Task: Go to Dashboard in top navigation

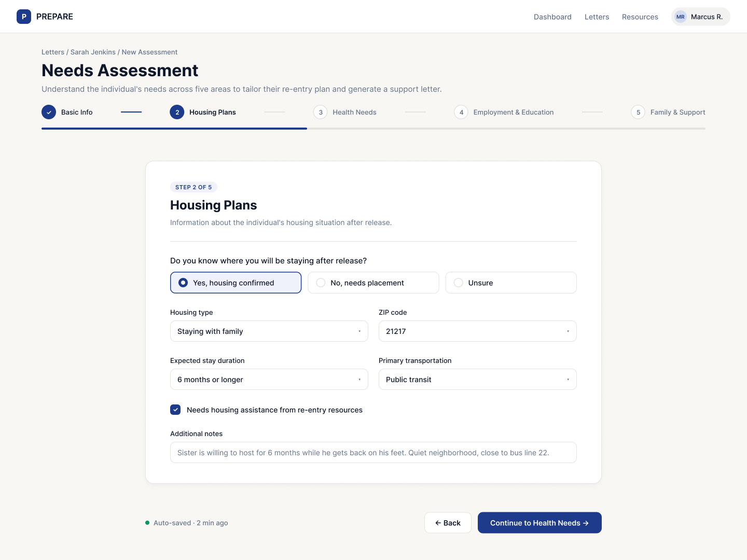Action: click(552, 17)
